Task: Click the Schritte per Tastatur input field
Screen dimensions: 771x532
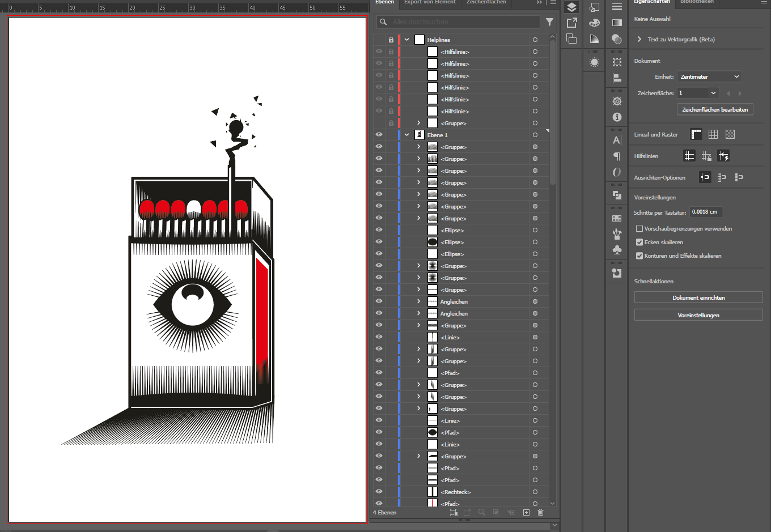Action: coord(705,212)
